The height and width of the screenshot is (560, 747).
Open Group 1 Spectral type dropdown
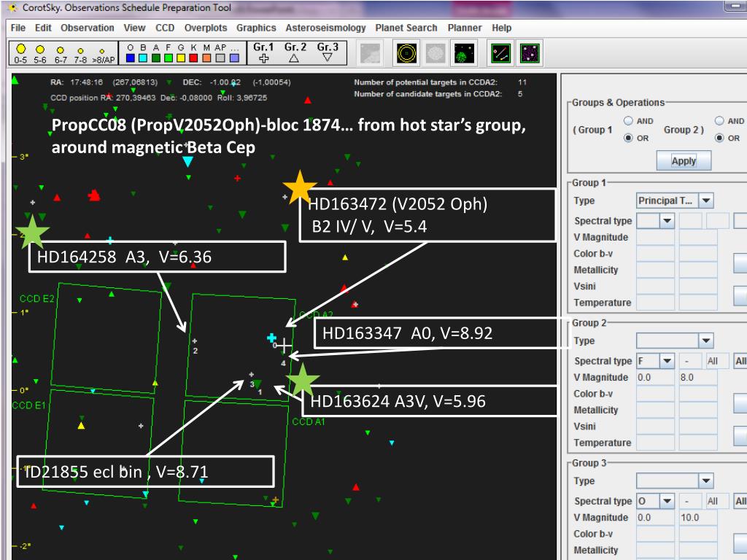click(667, 220)
